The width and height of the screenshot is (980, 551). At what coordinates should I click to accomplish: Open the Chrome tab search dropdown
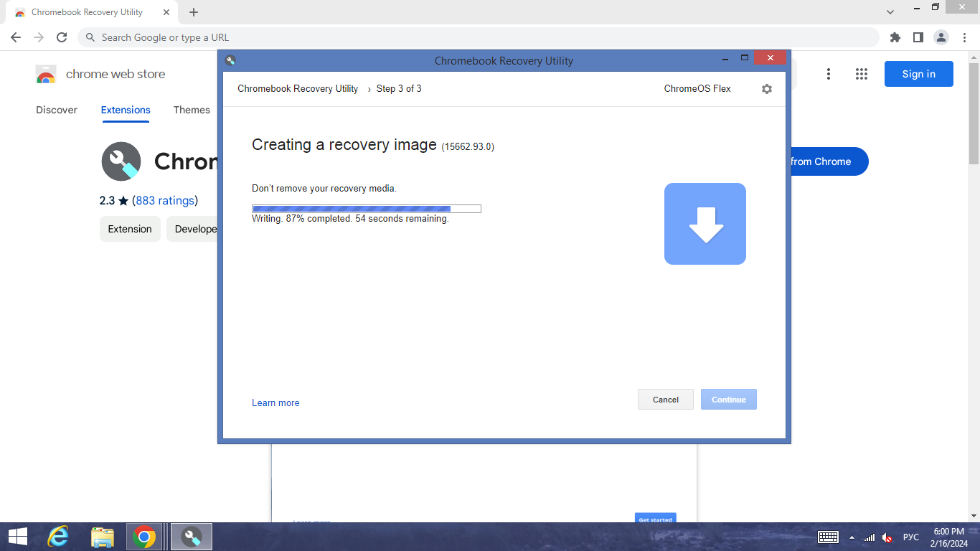890,12
